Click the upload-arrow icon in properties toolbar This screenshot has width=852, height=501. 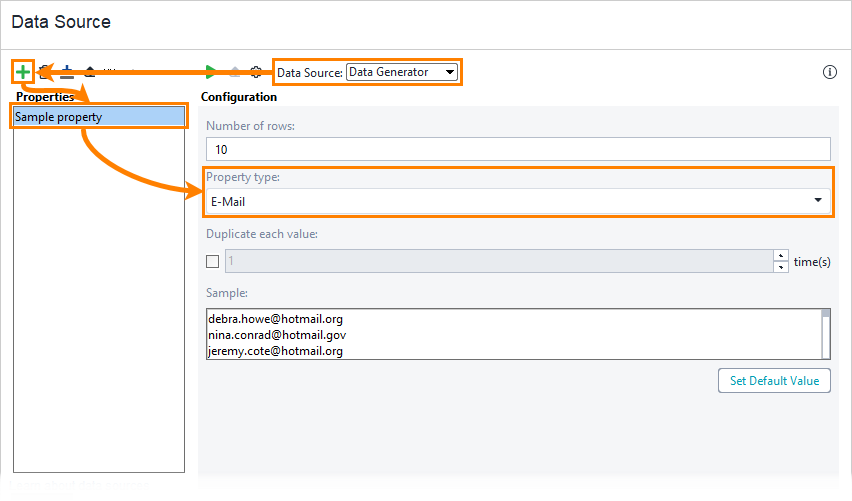(90, 72)
